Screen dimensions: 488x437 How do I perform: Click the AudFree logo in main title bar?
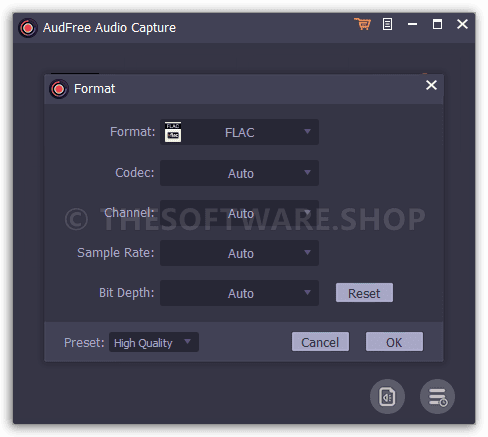pos(28,28)
